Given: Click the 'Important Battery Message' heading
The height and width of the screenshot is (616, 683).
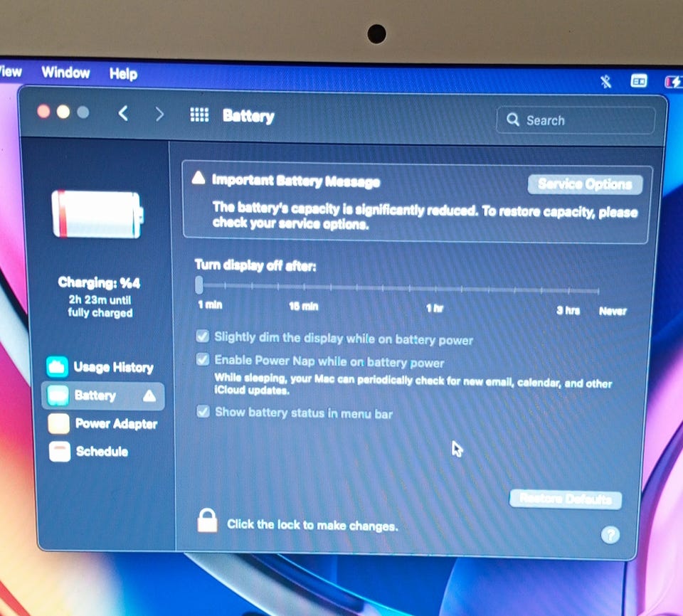Looking at the screenshot, I should click(296, 181).
